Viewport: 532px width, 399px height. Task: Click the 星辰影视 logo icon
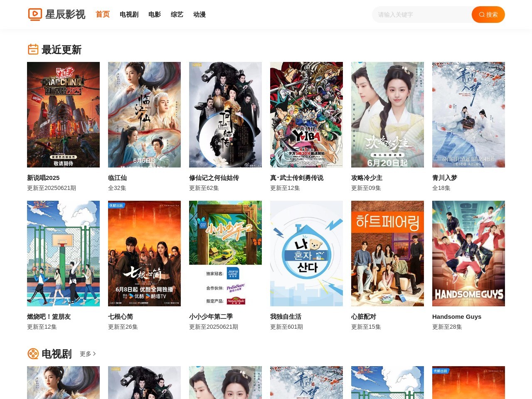35,15
